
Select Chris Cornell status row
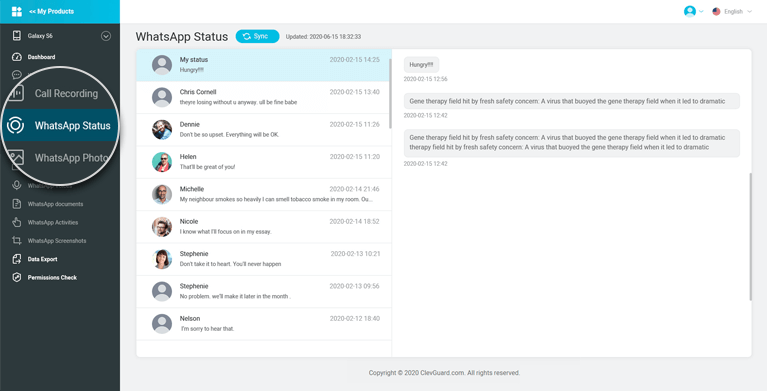(x=263, y=97)
